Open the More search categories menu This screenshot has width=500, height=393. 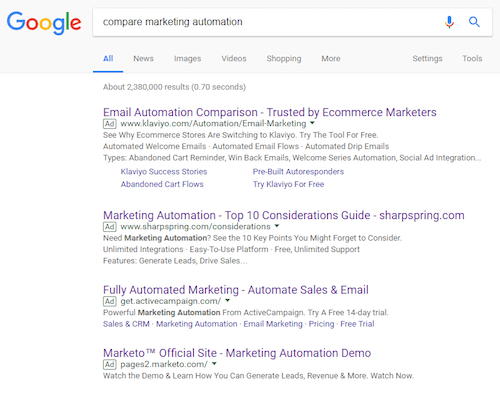(331, 59)
